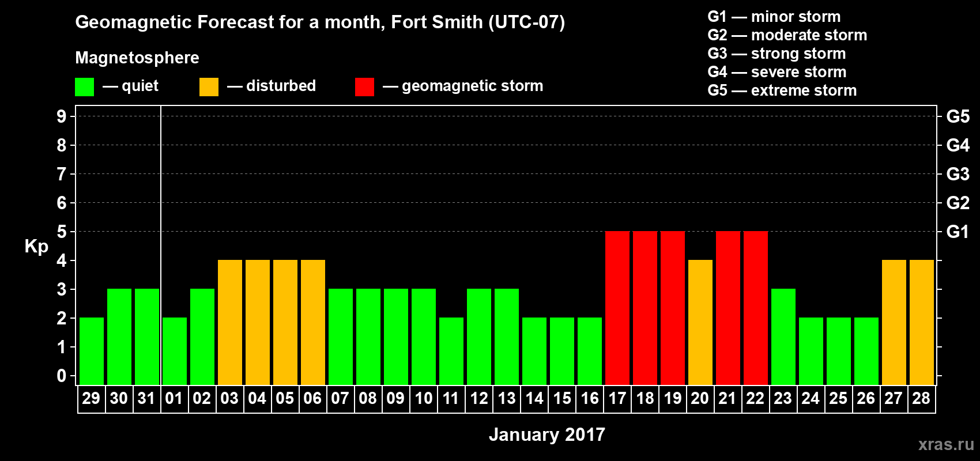Click the 'G4 — severe storm' legend text
This screenshot has height=461, width=980.
[777, 72]
